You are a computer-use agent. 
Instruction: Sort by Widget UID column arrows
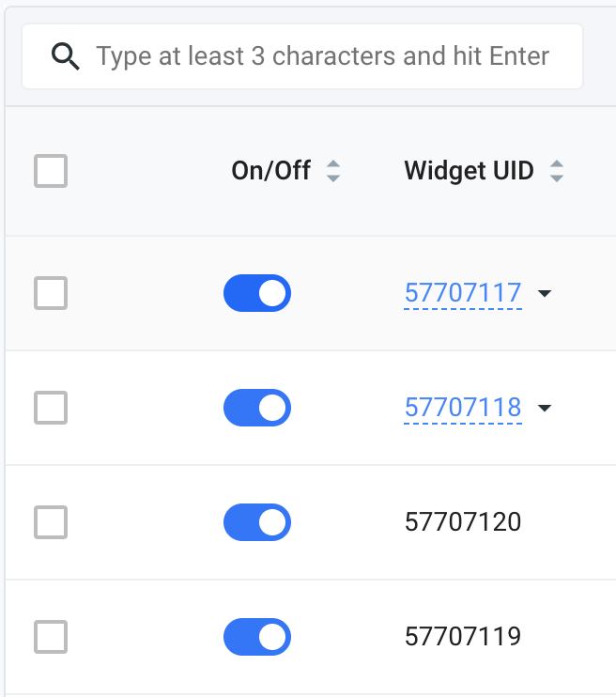point(557,171)
